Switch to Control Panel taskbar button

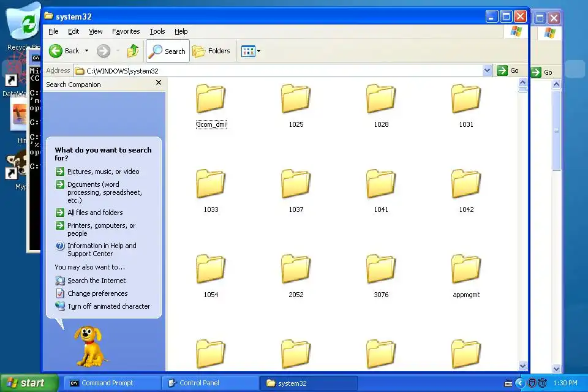[x=210, y=383]
